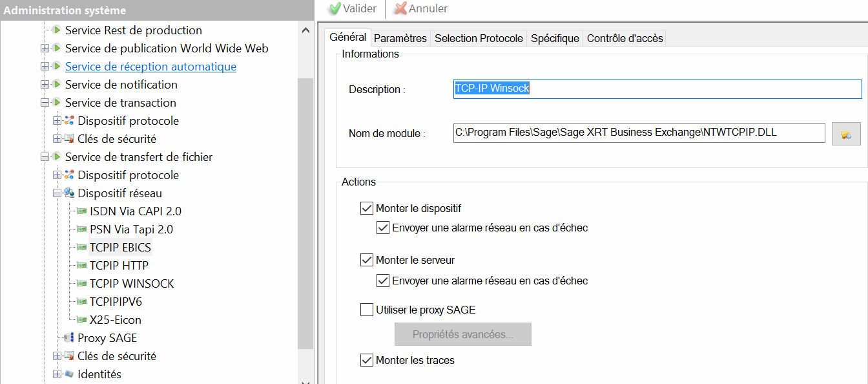Open the Service de réception automatique link

tap(150, 67)
